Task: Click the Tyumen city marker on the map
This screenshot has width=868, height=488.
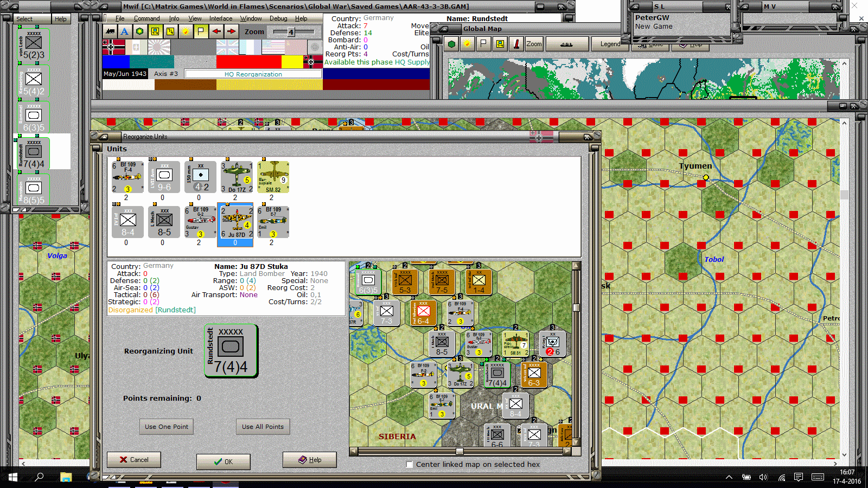Action: (706, 177)
